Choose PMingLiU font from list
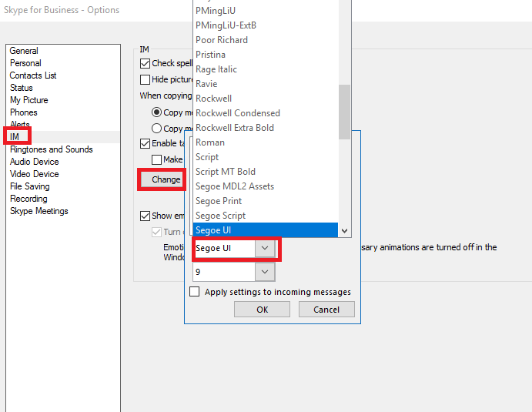Screen dimensions: 532x412 click(x=266, y=11)
